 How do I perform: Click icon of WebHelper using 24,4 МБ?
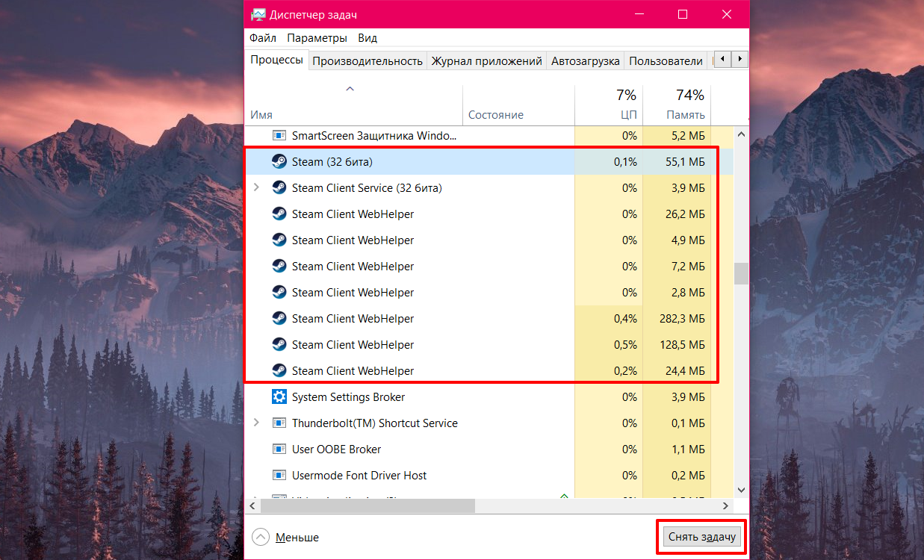279,371
